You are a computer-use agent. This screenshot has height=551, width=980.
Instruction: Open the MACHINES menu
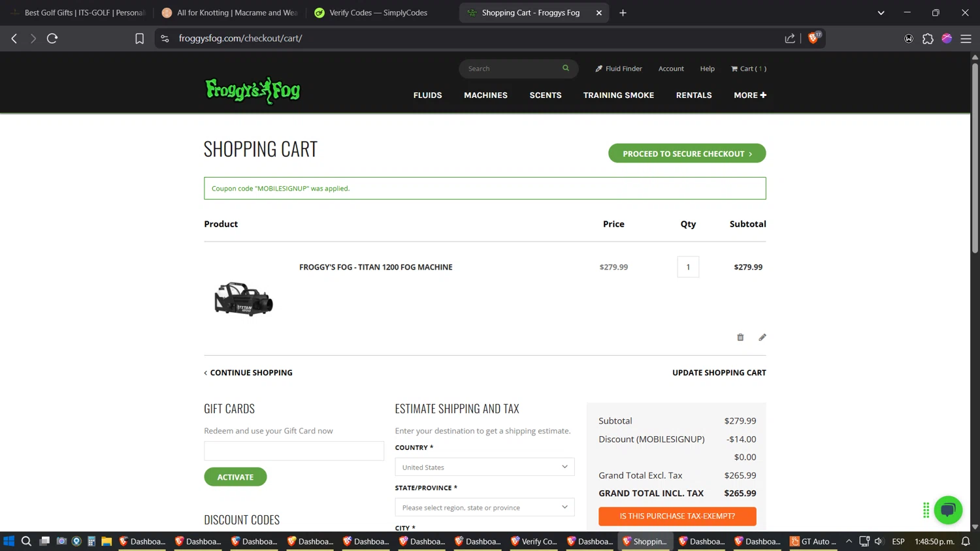pos(485,95)
